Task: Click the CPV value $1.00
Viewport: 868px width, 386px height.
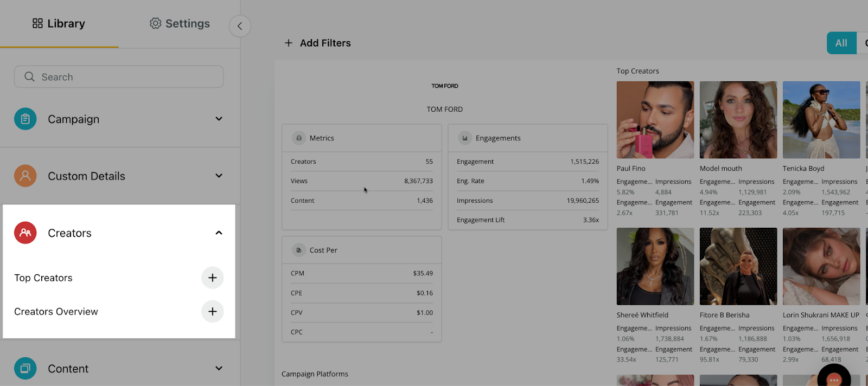Action: [x=425, y=312]
